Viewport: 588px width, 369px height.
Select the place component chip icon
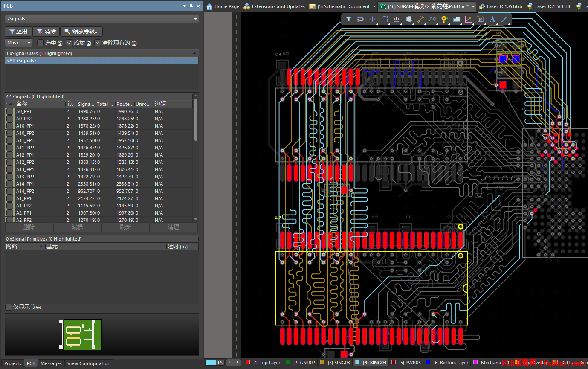[x=408, y=19]
